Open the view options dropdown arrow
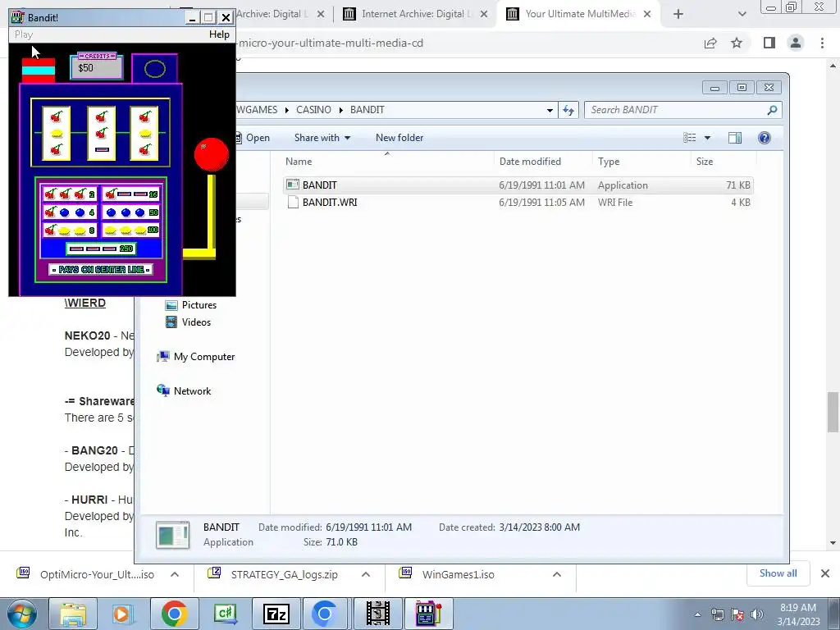 point(707,138)
